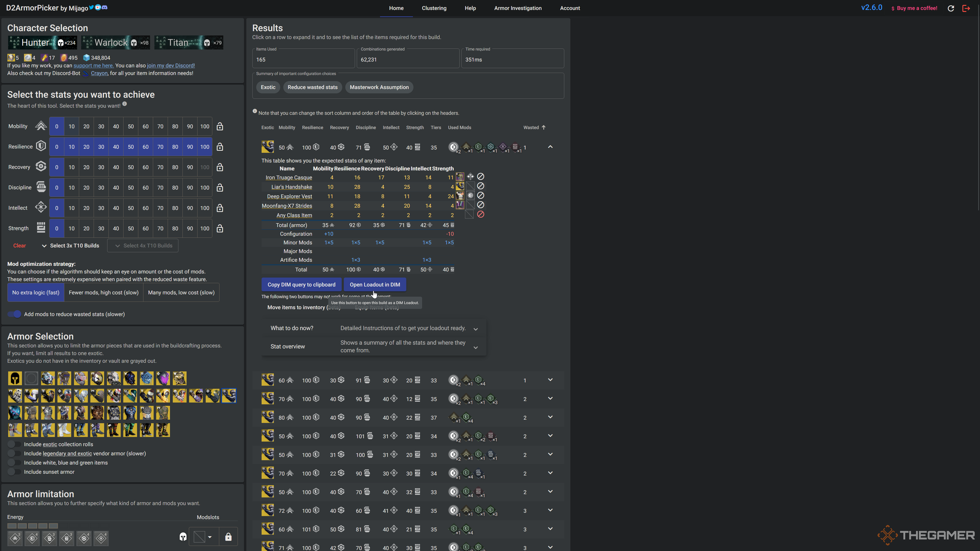980x551 pixels.
Task: Enable Include legendary and exotic vendor armor
Action: tap(15, 453)
